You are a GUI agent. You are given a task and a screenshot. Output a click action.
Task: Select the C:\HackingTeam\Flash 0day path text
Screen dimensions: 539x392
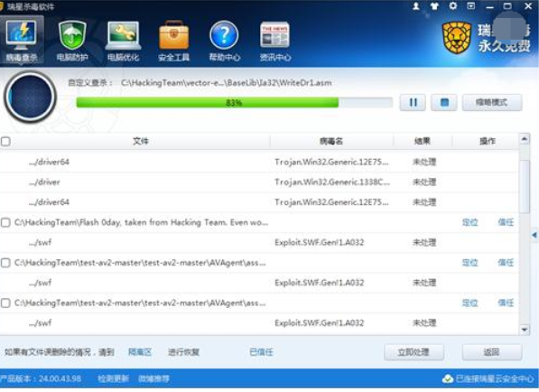click(x=142, y=222)
